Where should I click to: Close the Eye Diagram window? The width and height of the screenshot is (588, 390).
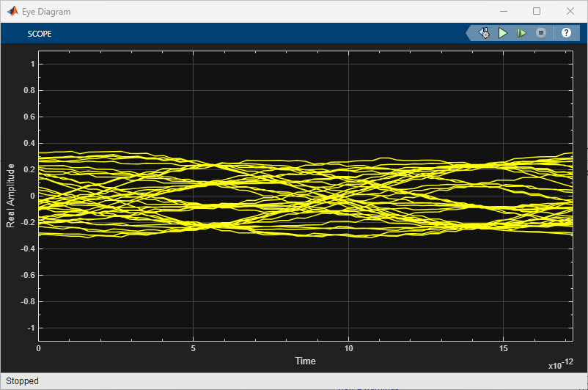570,11
